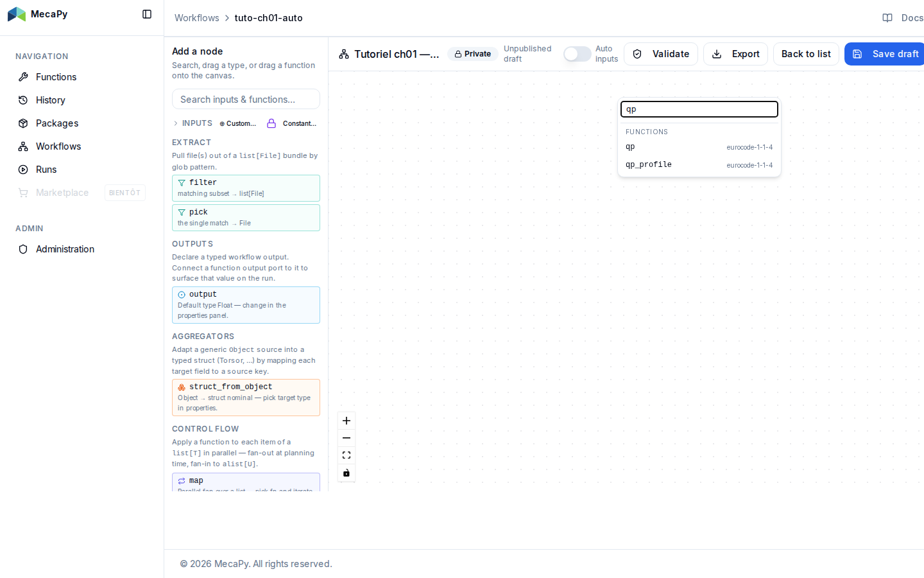Click the clock icon next to History
Viewport: 924px width, 578px height.
pos(23,100)
